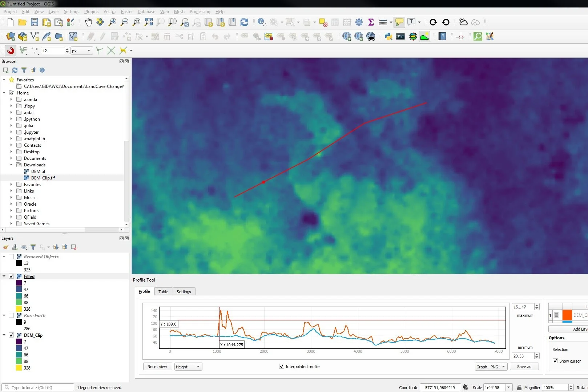This screenshot has width=588, height=392.
Task: Uncheck the Interpolated profile option
Action: point(282,366)
